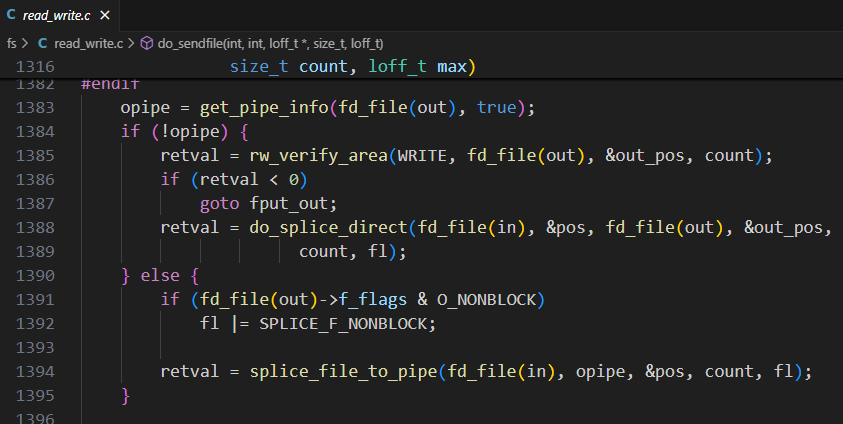This screenshot has height=424, width=843.
Task: Click size_t type in sticky header
Action: tap(259, 67)
